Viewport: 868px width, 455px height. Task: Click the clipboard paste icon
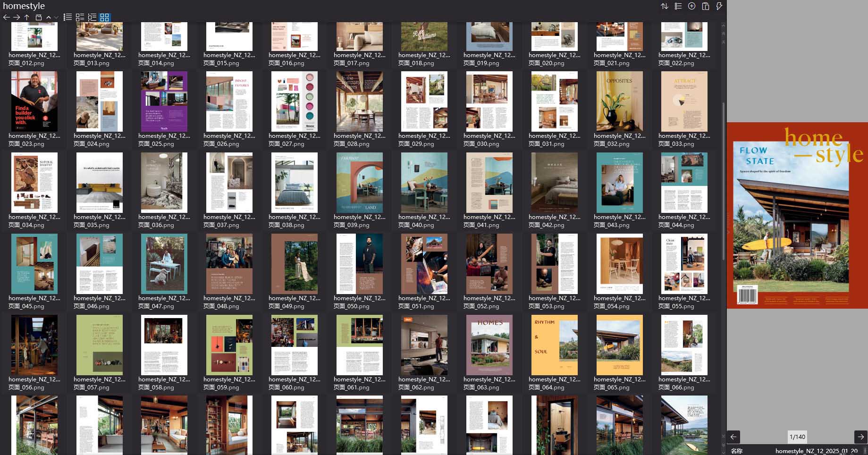[x=706, y=6]
